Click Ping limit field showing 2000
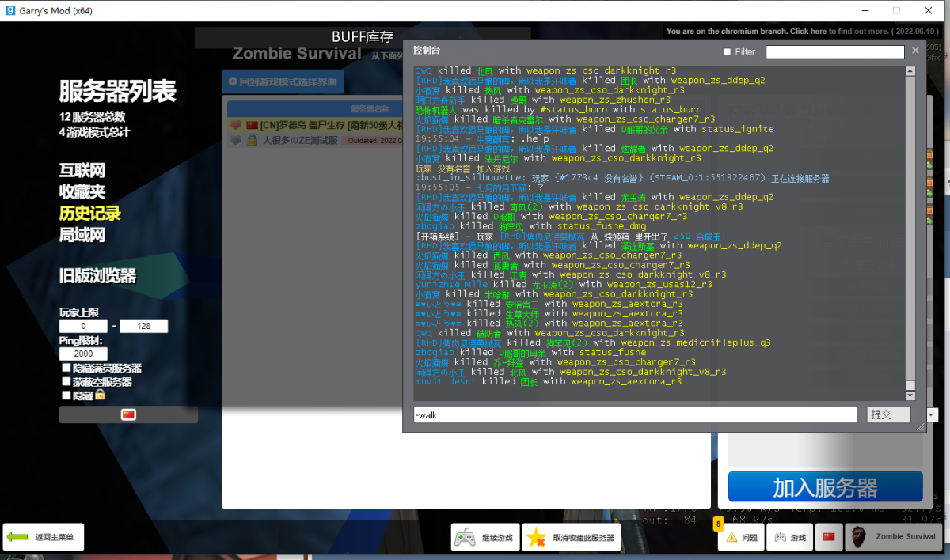This screenshot has width=950, height=560. (83, 354)
